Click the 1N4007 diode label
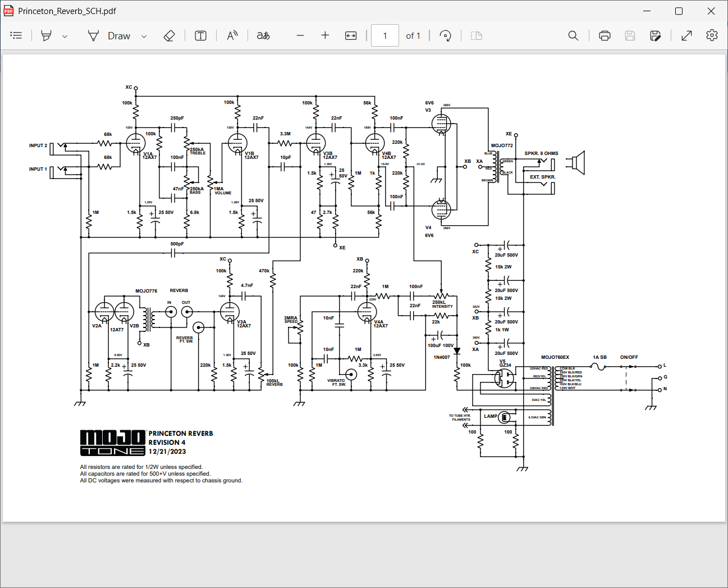 coord(442,357)
